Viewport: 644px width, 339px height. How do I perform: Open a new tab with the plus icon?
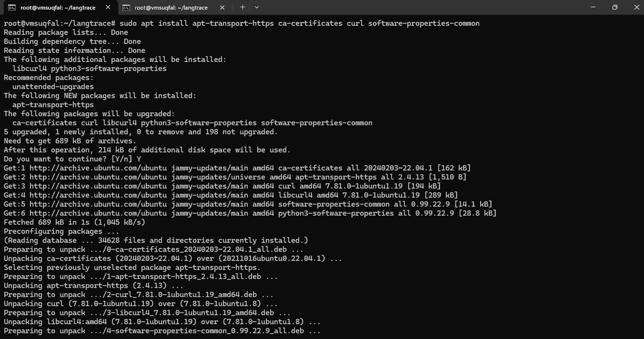(x=243, y=7)
